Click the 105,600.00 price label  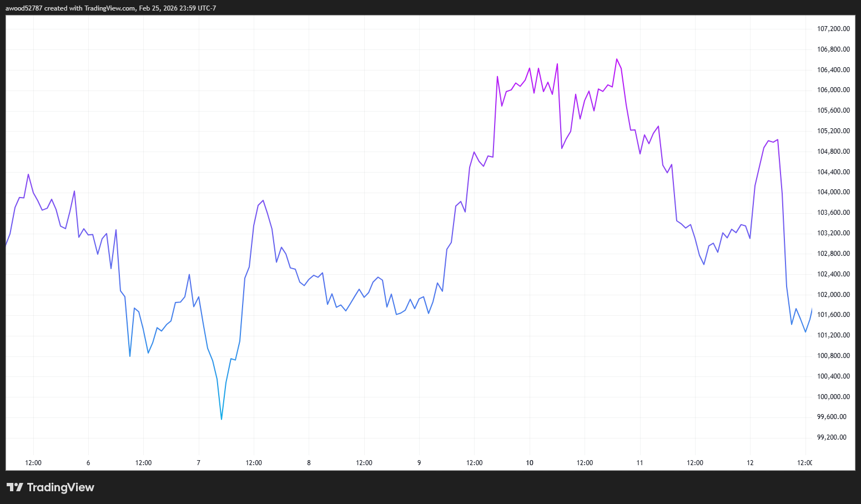point(833,110)
